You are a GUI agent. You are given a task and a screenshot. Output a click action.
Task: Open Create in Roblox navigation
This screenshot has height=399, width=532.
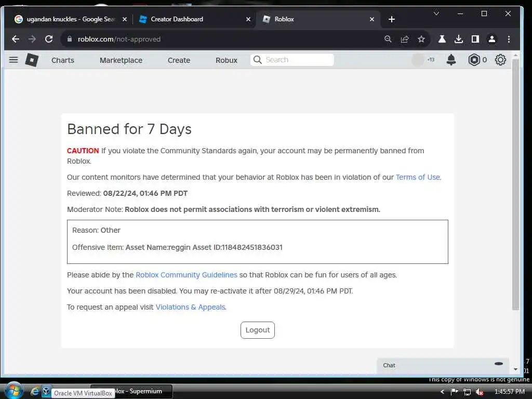click(x=179, y=60)
